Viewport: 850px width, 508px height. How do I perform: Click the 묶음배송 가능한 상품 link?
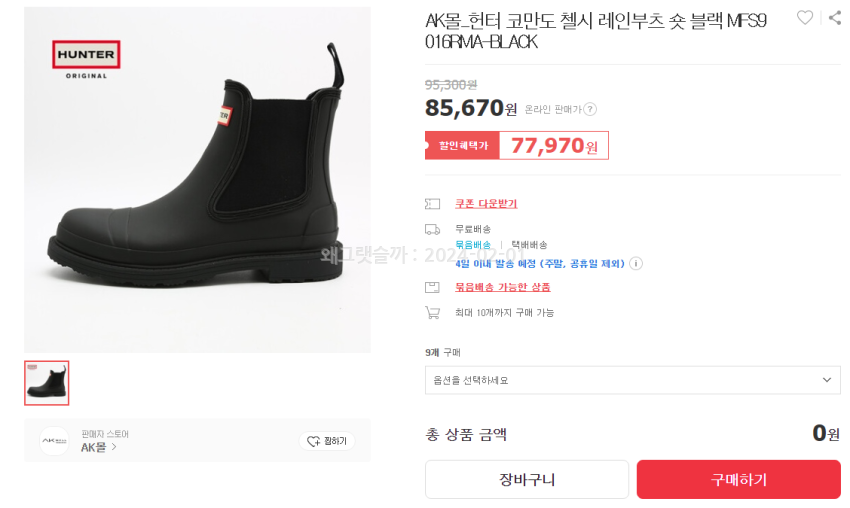502,287
